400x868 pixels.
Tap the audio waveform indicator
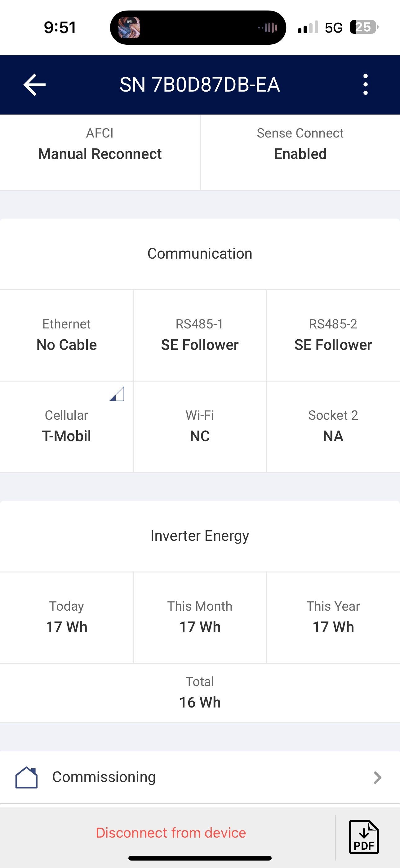point(268,28)
